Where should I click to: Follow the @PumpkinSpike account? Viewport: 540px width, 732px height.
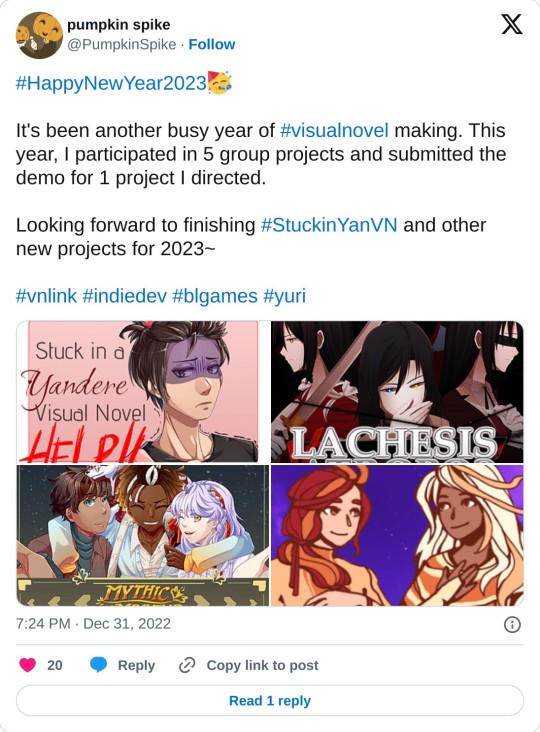pos(211,44)
